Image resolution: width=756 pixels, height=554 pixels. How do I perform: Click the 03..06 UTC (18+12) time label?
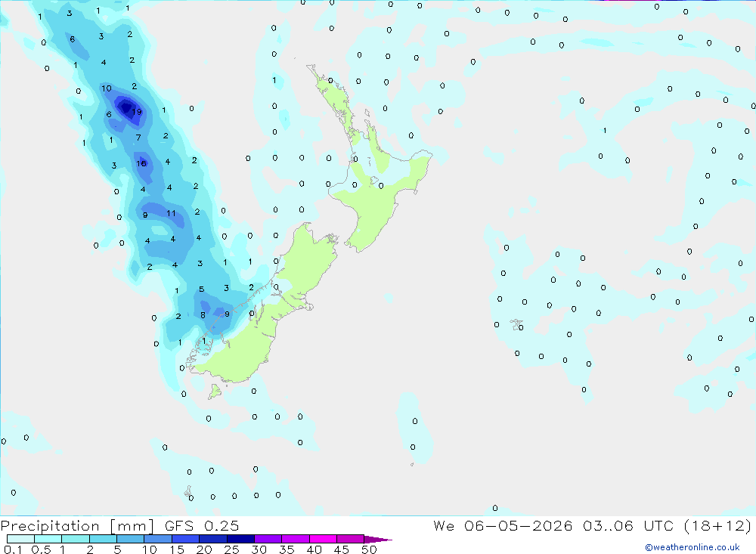pyautogui.click(x=667, y=525)
